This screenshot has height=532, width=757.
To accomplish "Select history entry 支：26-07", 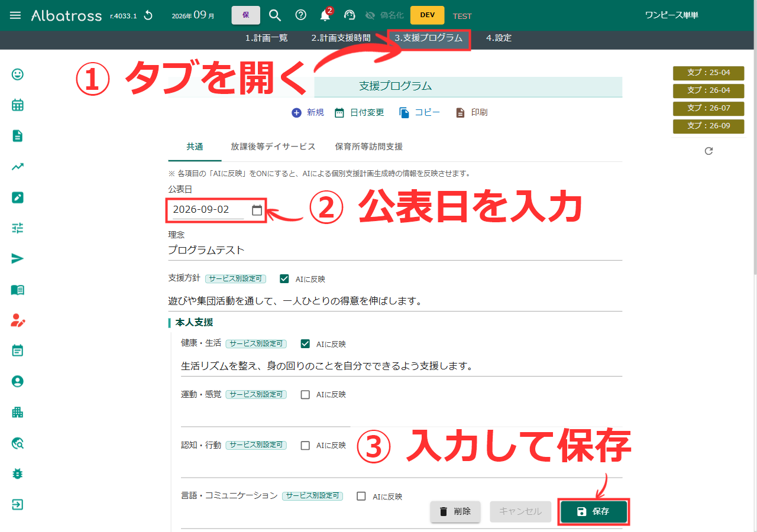I will tap(709, 108).
